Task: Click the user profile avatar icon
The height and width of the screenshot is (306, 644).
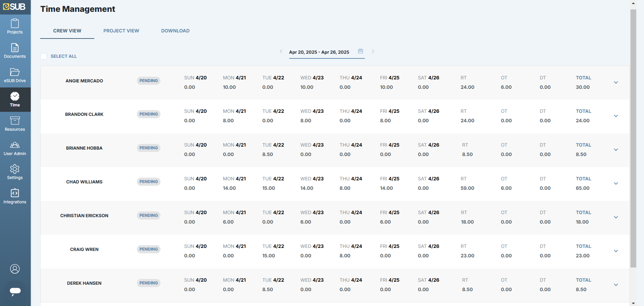Action: (x=15, y=269)
